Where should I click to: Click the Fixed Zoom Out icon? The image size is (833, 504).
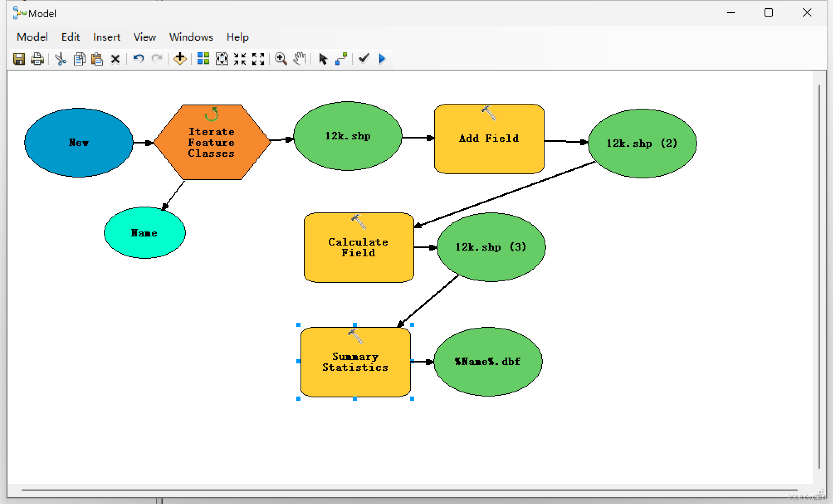pyautogui.click(x=258, y=58)
